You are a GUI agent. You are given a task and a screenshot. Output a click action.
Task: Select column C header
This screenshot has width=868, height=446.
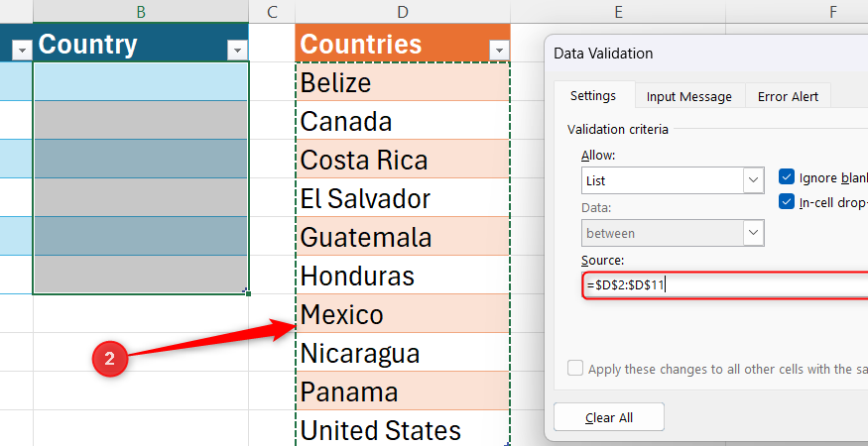click(272, 11)
